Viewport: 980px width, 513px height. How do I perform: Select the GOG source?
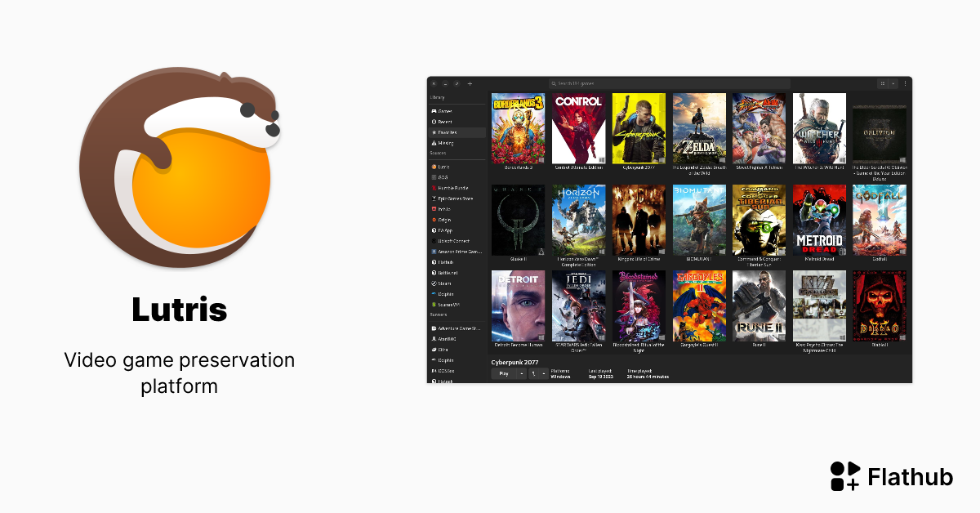click(x=457, y=177)
